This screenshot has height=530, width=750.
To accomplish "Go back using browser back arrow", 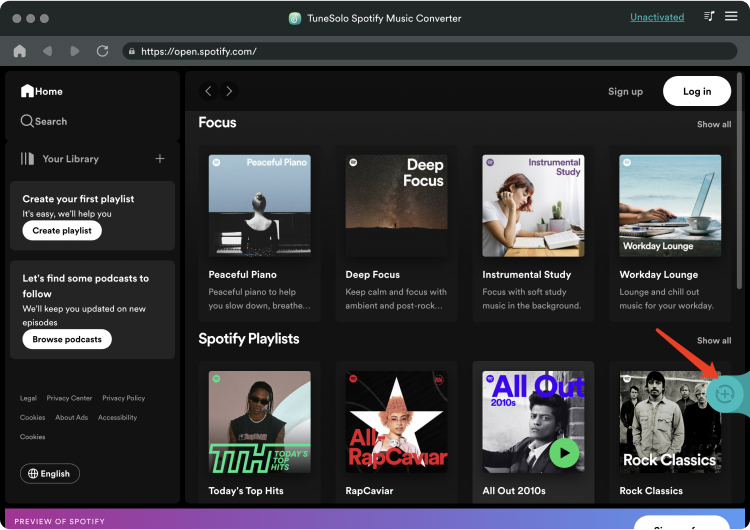I will (x=47, y=51).
